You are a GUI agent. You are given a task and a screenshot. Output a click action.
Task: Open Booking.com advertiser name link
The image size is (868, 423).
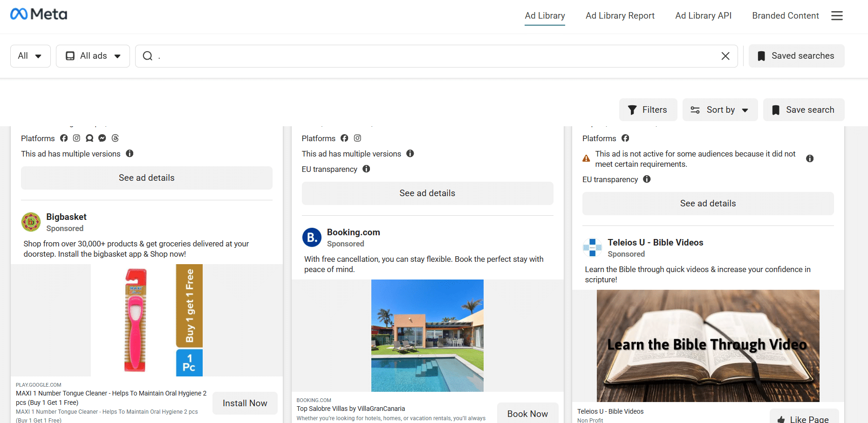(353, 232)
